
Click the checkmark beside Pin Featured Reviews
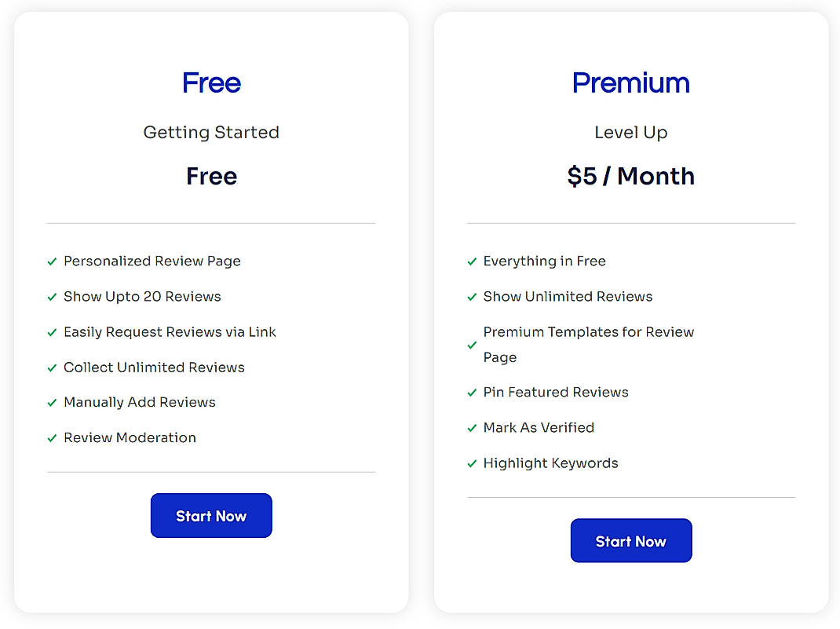(x=472, y=393)
